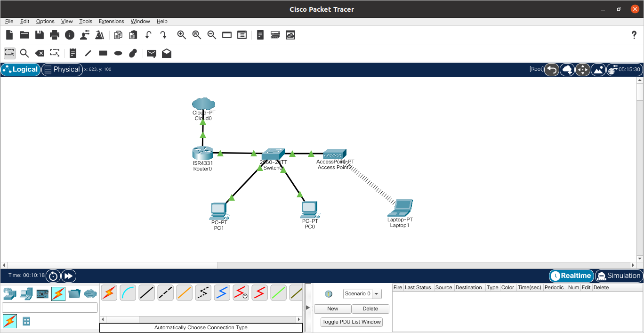644x333 pixels.
Task: Add a Simple PDU closed envelope icon
Action: pyautogui.click(x=152, y=53)
